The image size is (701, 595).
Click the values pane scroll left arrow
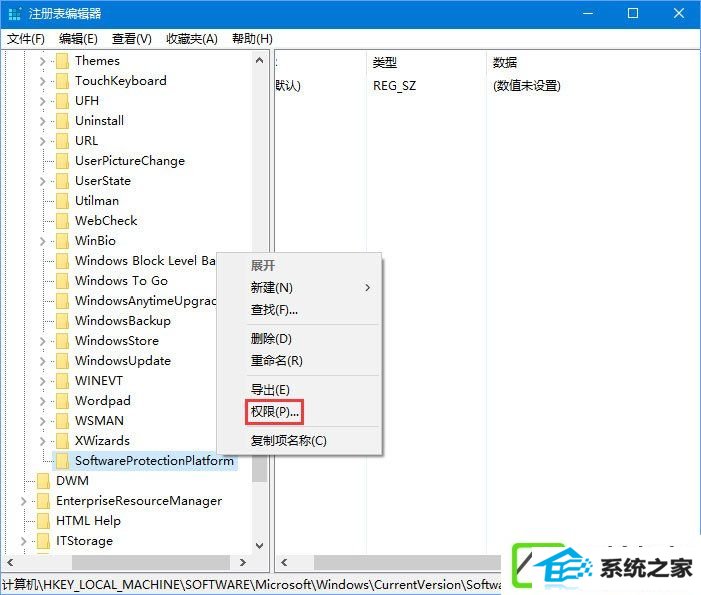coord(284,562)
